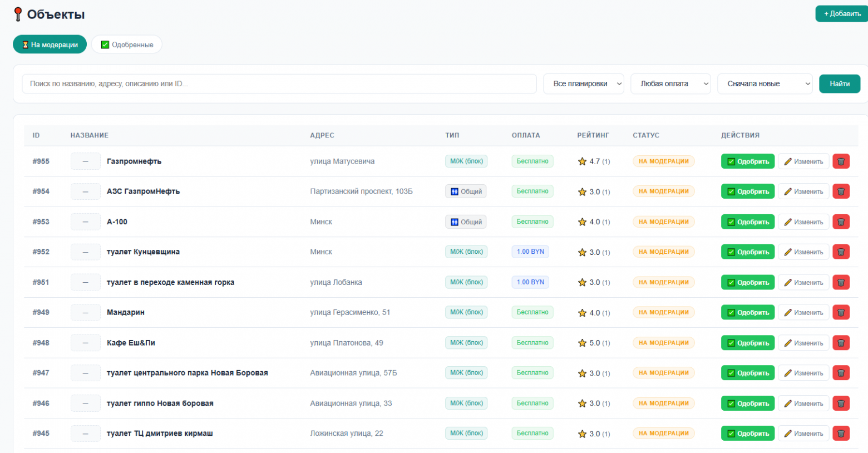Screen dimensions: 868x453
Task: Click trash icon for object #945
Action: click(x=841, y=433)
